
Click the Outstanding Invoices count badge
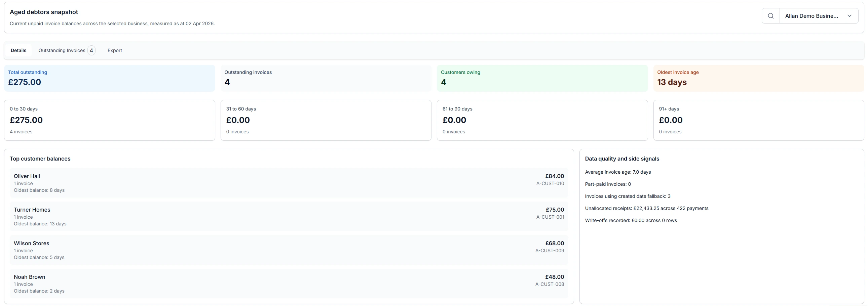[x=91, y=50]
